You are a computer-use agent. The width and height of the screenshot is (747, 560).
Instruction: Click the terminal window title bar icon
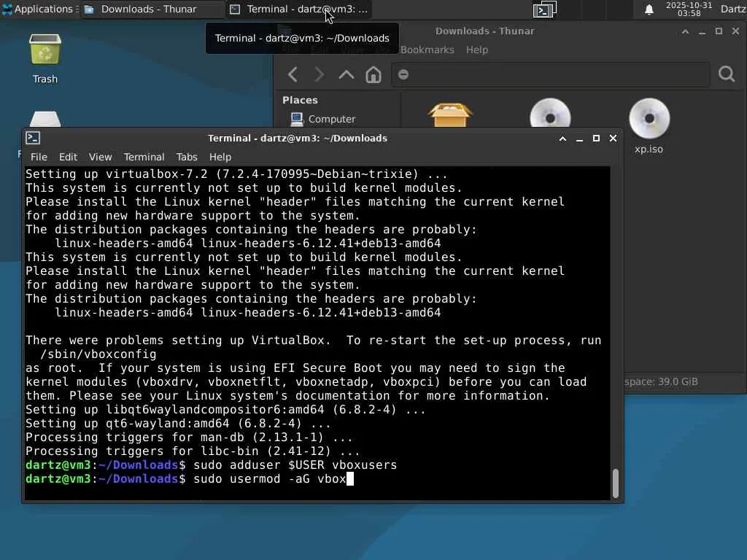(33, 138)
